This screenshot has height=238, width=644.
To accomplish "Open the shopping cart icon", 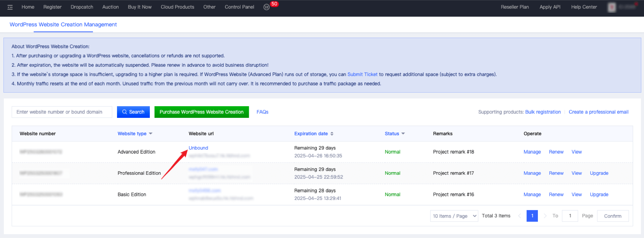I will tap(266, 7).
